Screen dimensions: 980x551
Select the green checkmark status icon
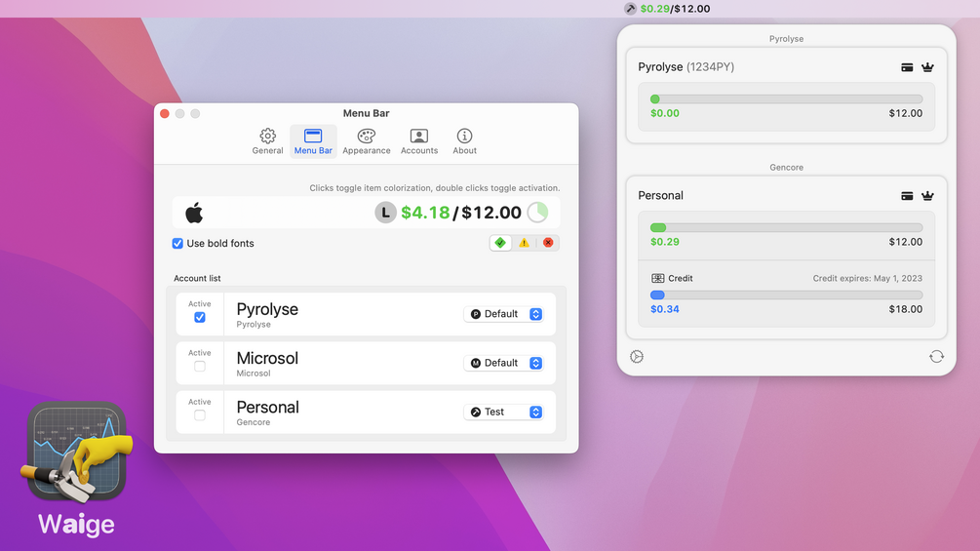[500, 243]
